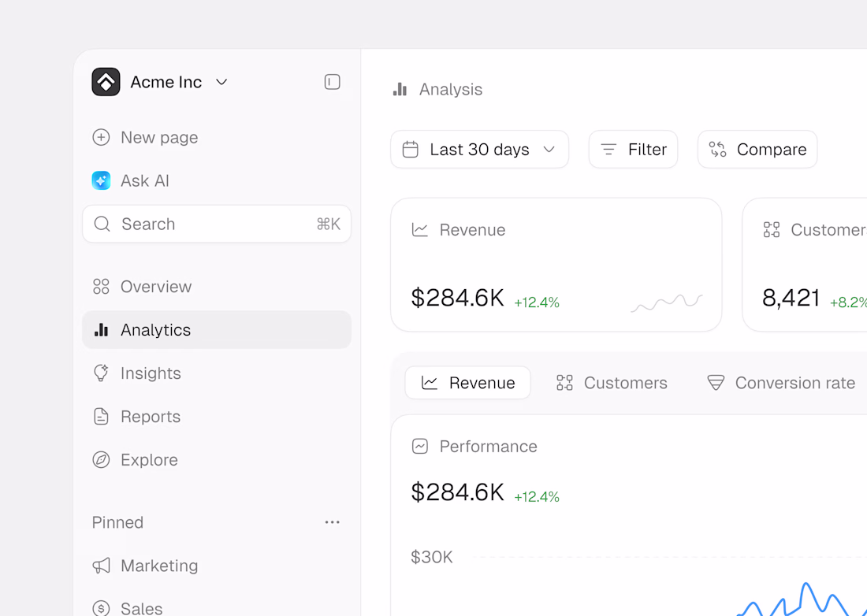Click the Marketing megaphone icon
The height and width of the screenshot is (616, 867).
point(101,565)
